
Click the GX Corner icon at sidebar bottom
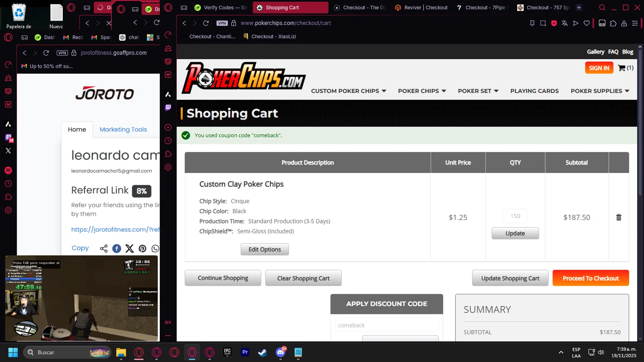click(x=168, y=322)
